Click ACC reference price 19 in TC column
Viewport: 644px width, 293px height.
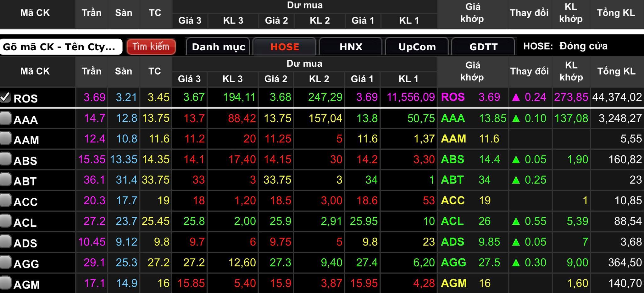pyautogui.click(x=163, y=201)
